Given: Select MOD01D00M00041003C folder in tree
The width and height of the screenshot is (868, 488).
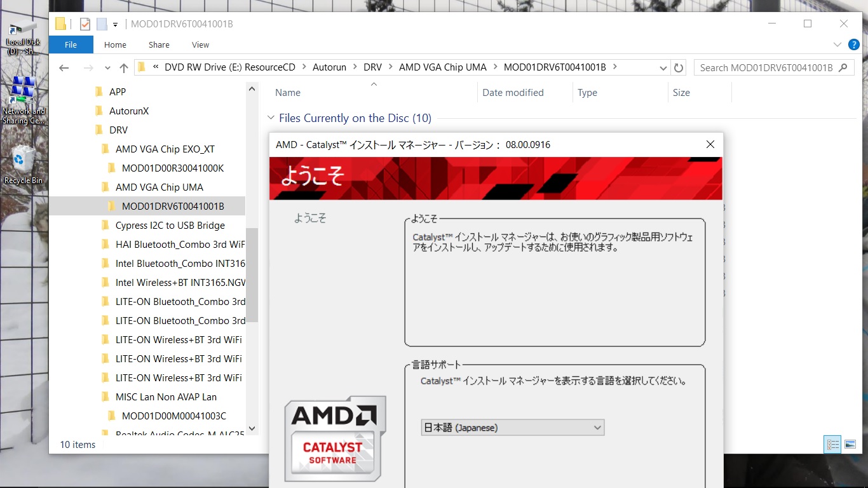Looking at the screenshot, I should (174, 416).
